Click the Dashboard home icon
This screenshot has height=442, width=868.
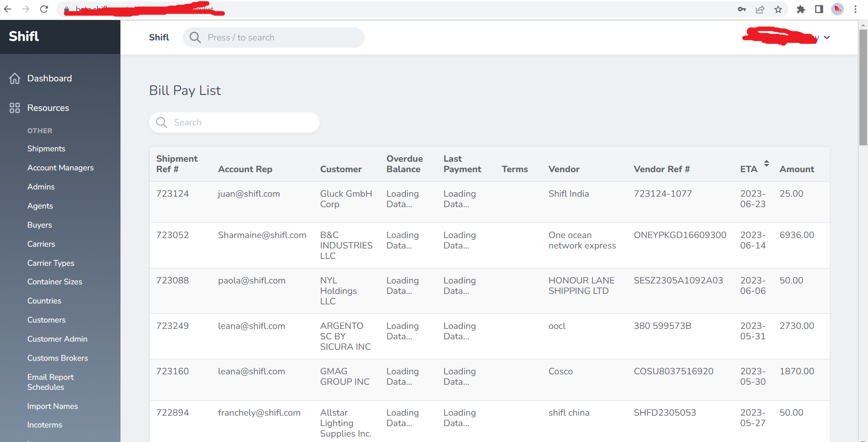click(x=15, y=79)
